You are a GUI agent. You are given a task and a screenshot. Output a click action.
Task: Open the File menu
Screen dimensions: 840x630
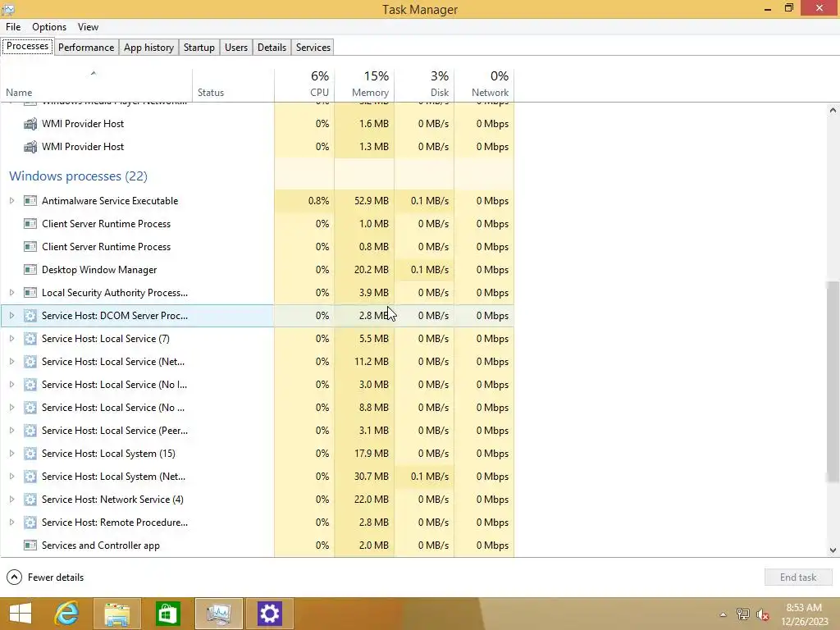coord(13,27)
